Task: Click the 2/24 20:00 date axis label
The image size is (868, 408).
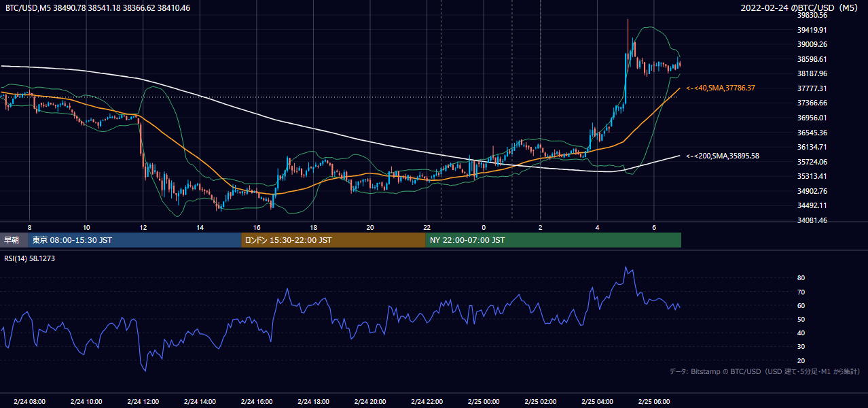Action: (x=370, y=401)
